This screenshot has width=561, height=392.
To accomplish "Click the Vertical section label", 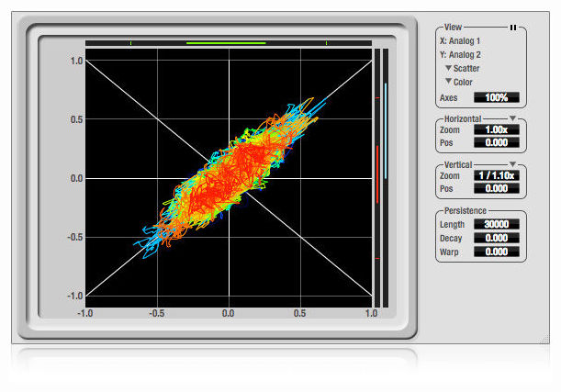I will click(458, 164).
